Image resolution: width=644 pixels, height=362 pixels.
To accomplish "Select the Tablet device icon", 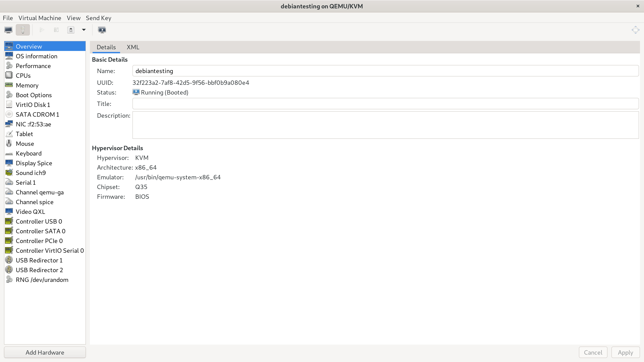I will (x=9, y=134).
